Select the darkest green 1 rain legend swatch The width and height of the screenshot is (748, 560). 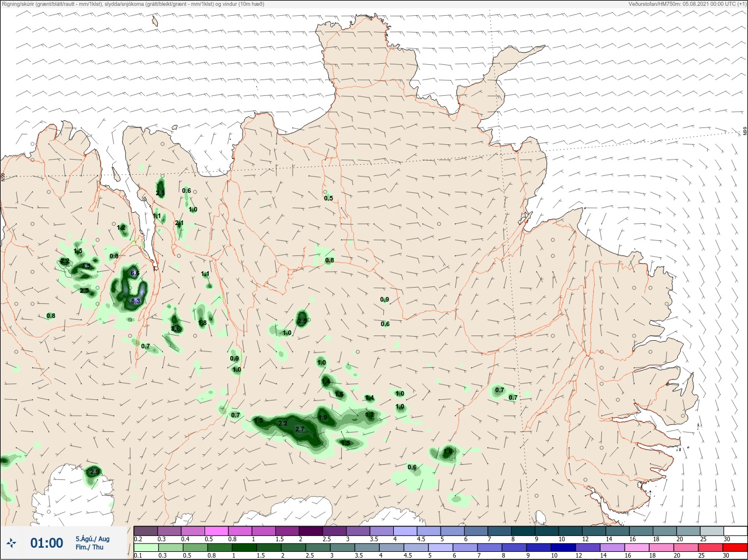pos(245,548)
